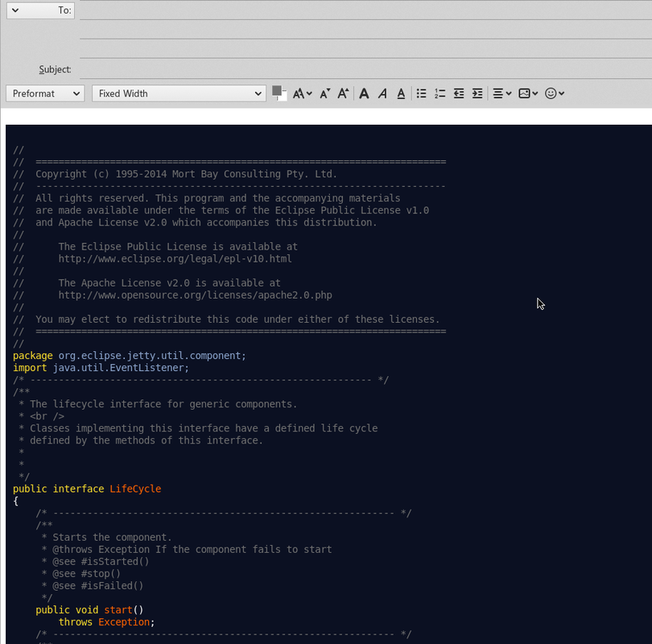The width and height of the screenshot is (652, 644).
Task: Outdent the text with the decrease indent icon
Action: click(459, 93)
